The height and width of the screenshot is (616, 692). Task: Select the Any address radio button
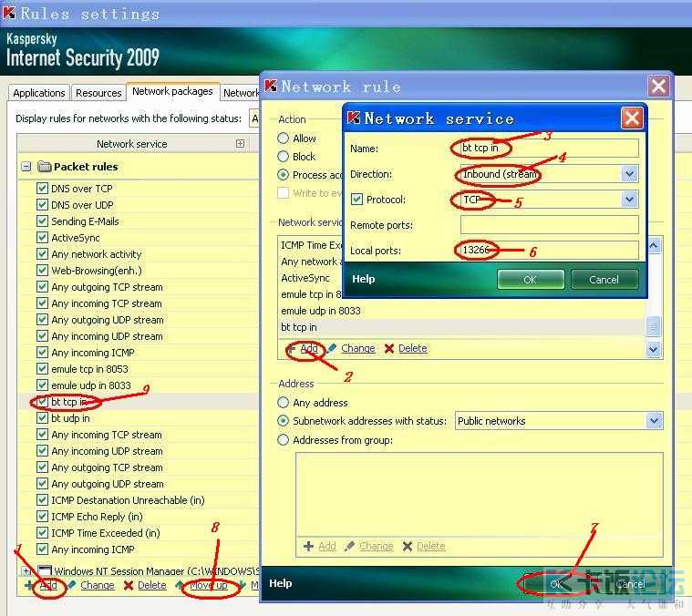[283, 402]
